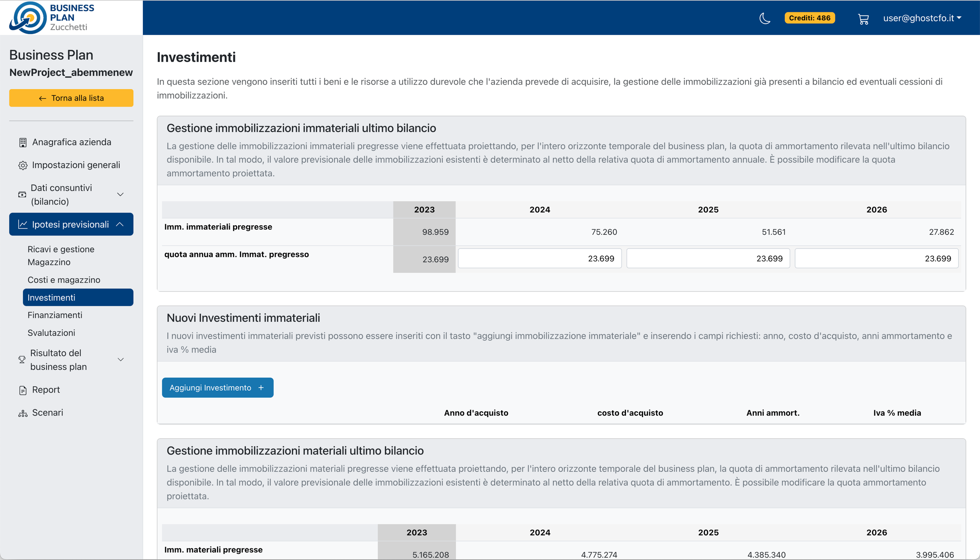This screenshot has width=980, height=560.
Task: Click the Risultato del business plan trophy icon
Action: tap(22, 360)
